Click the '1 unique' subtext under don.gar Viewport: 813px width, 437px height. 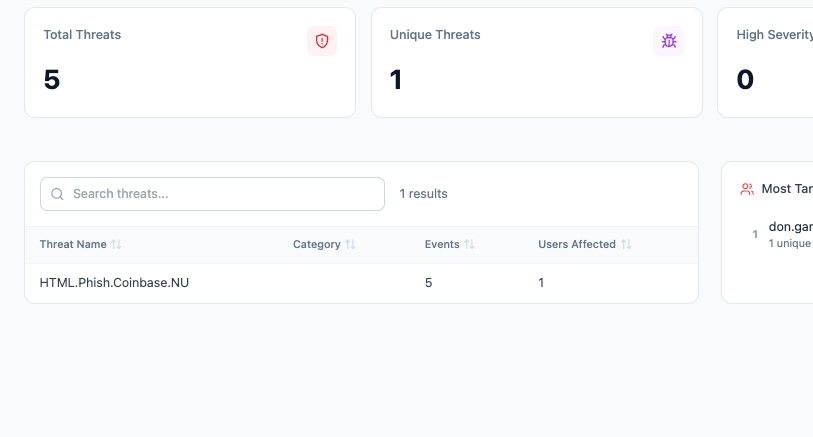(x=790, y=243)
